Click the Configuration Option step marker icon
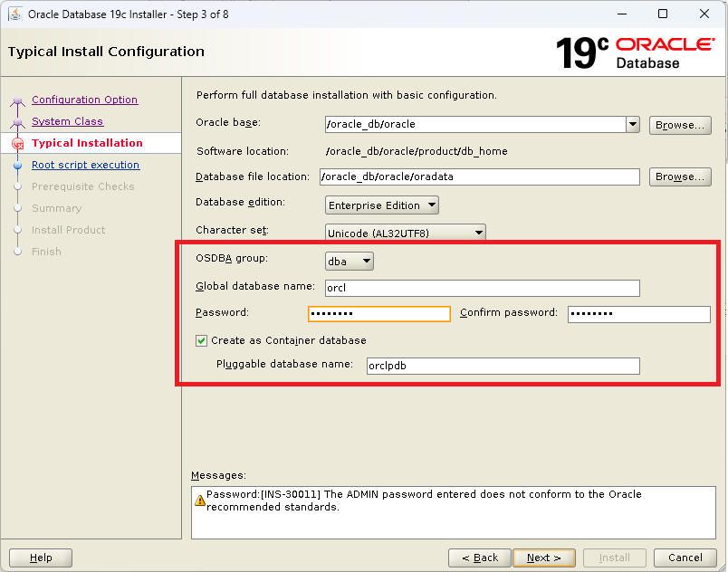 coord(17,100)
